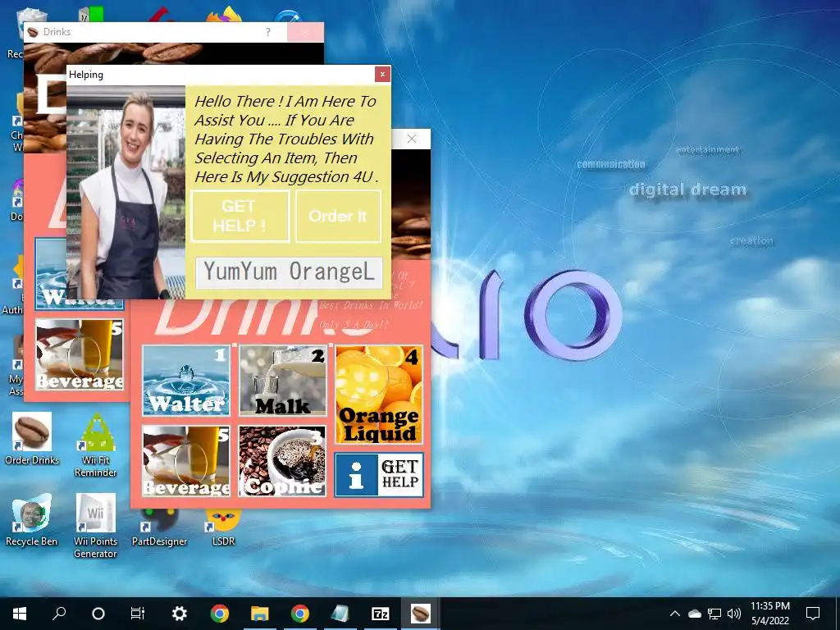Open the Wii Points Generator desktop icon
Viewport: 840px width, 630px height.
click(x=95, y=526)
